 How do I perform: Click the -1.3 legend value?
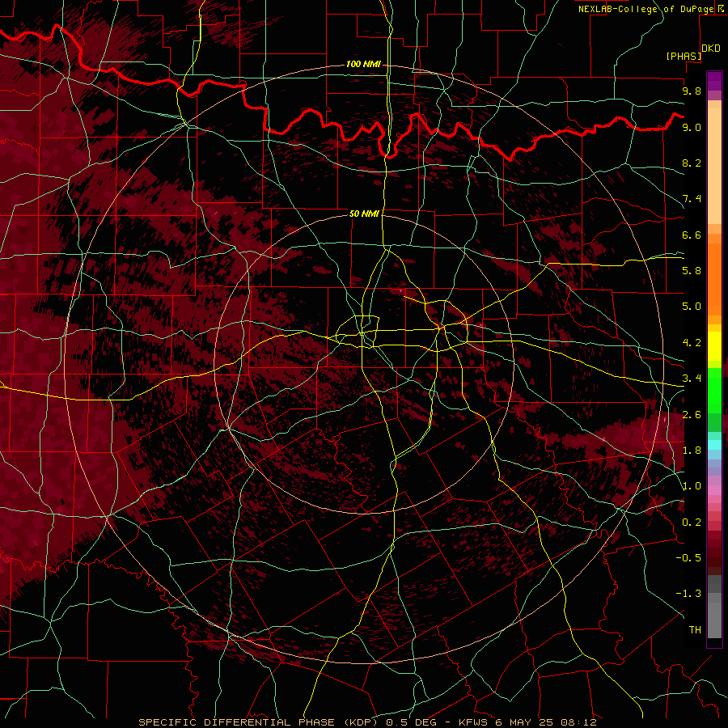pos(688,594)
